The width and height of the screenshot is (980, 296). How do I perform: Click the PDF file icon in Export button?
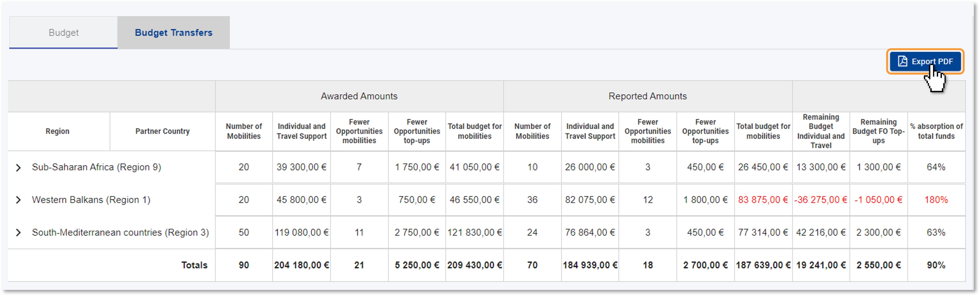tap(902, 61)
